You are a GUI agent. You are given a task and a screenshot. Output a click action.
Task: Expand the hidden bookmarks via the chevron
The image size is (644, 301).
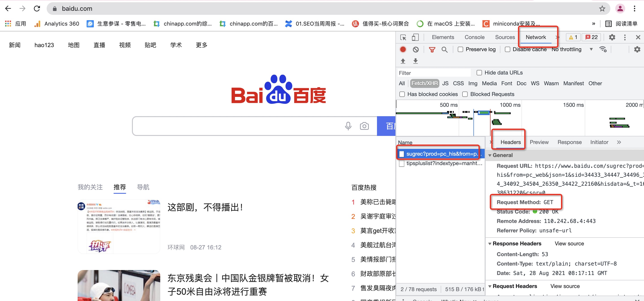594,24
